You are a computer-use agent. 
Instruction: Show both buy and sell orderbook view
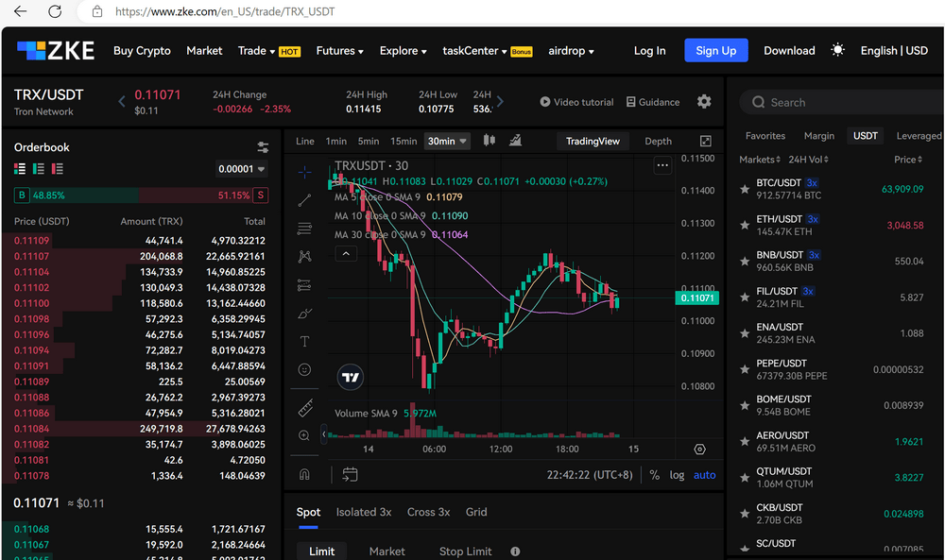click(20, 169)
